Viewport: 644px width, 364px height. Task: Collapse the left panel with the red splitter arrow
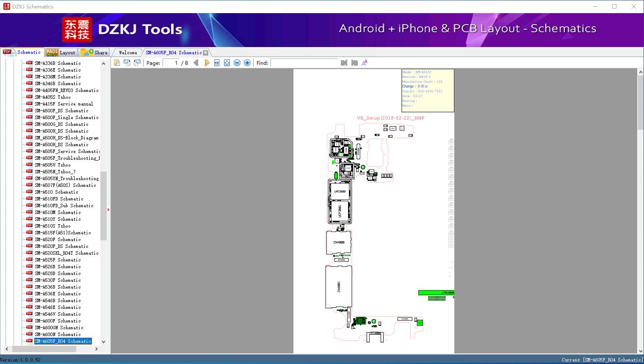click(108, 209)
